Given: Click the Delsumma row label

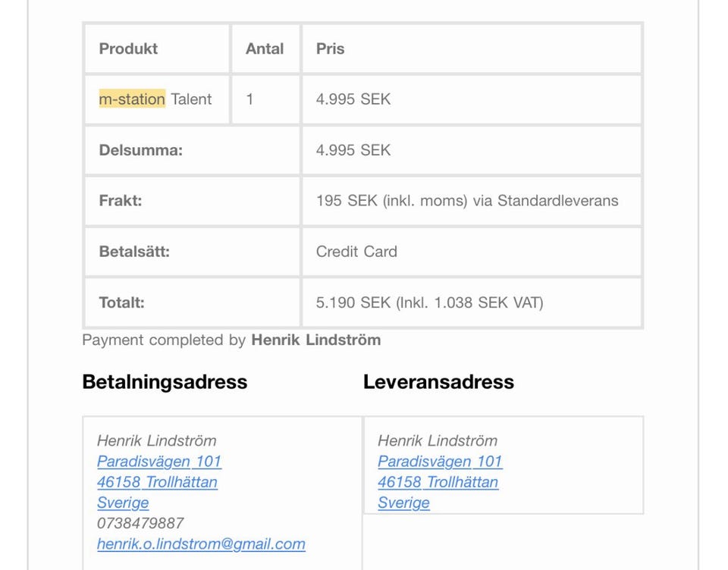Looking at the screenshot, I should [x=141, y=150].
